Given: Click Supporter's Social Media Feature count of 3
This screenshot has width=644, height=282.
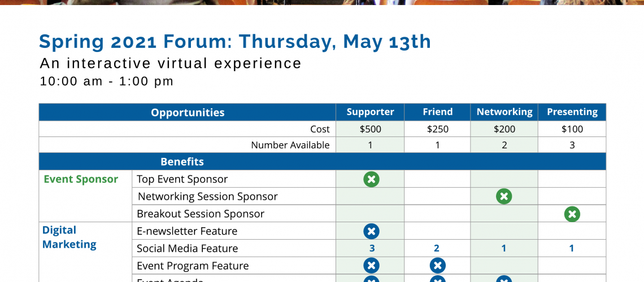Looking at the screenshot, I should click(372, 248).
